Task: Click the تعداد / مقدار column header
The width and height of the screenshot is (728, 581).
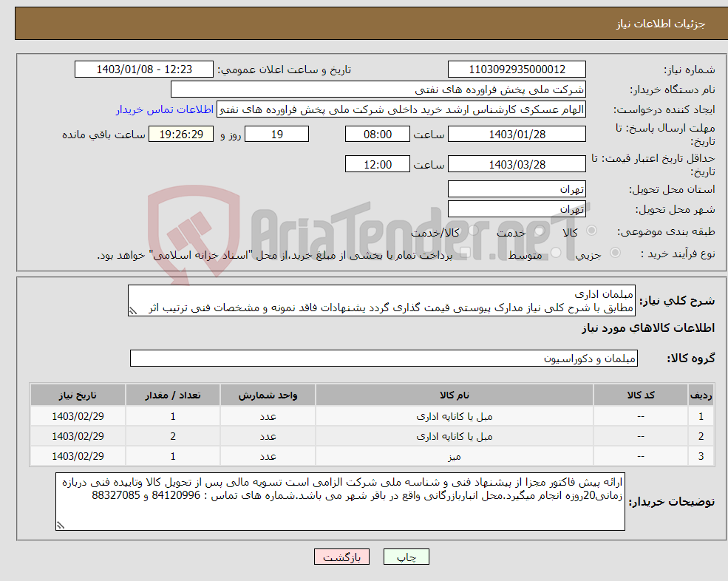Action: click(x=173, y=395)
